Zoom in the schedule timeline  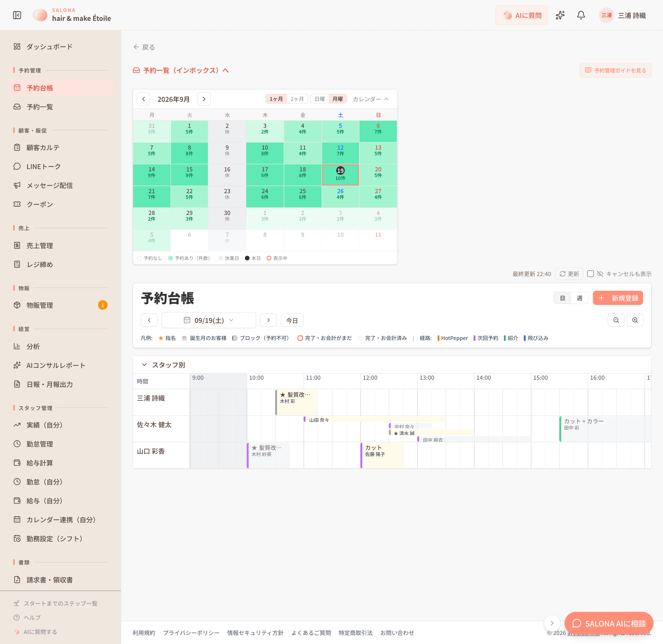pyautogui.click(x=635, y=320)
